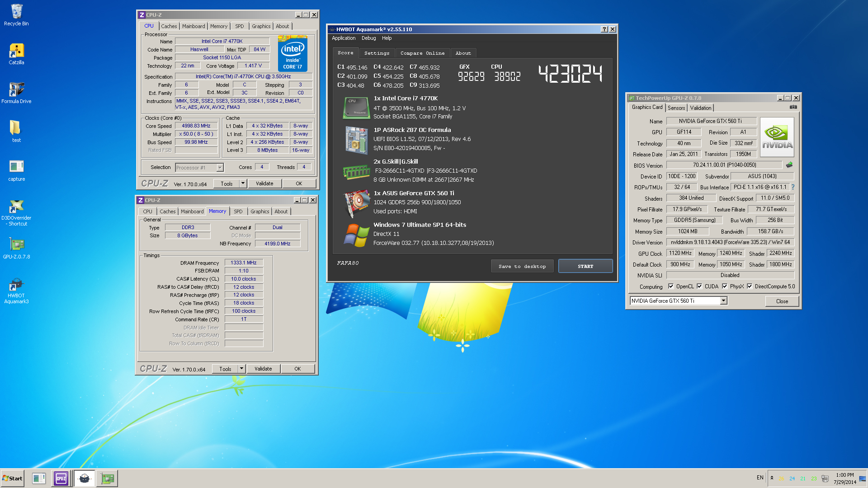
Task: Switch to the Validation tab in GPU-Z
Action: pos(700,108)
